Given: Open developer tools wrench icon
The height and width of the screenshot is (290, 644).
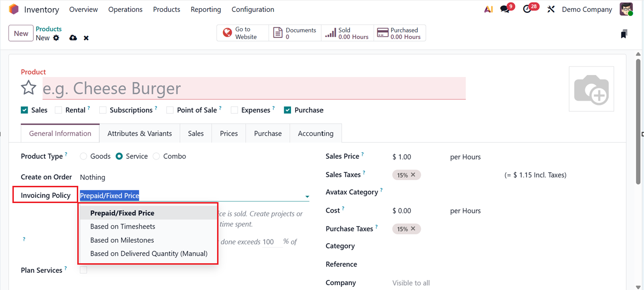Looking at the screenshot, I should [551, 9].
